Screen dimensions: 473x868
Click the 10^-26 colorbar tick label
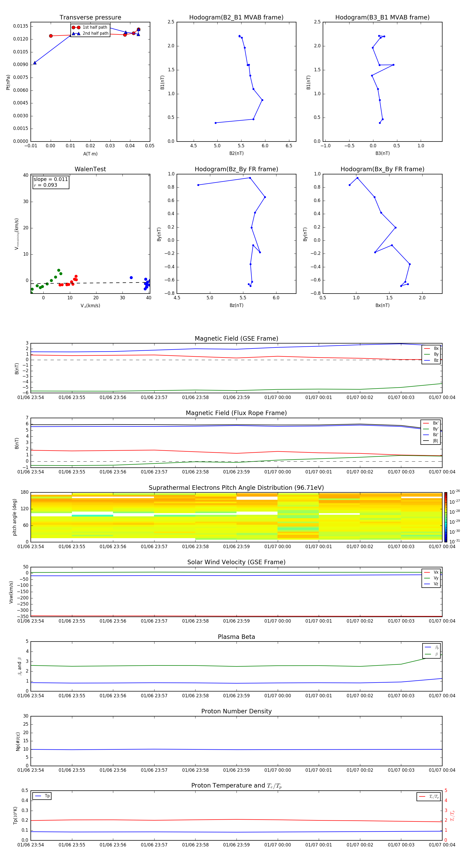coord(455,492)
